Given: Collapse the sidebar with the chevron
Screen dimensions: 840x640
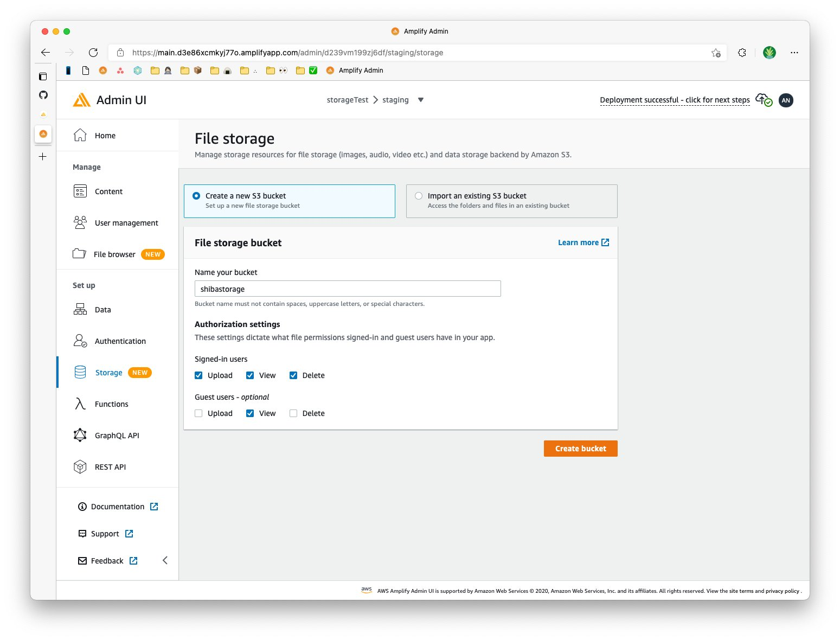Looking at the screenshot, I should point(165,560).
